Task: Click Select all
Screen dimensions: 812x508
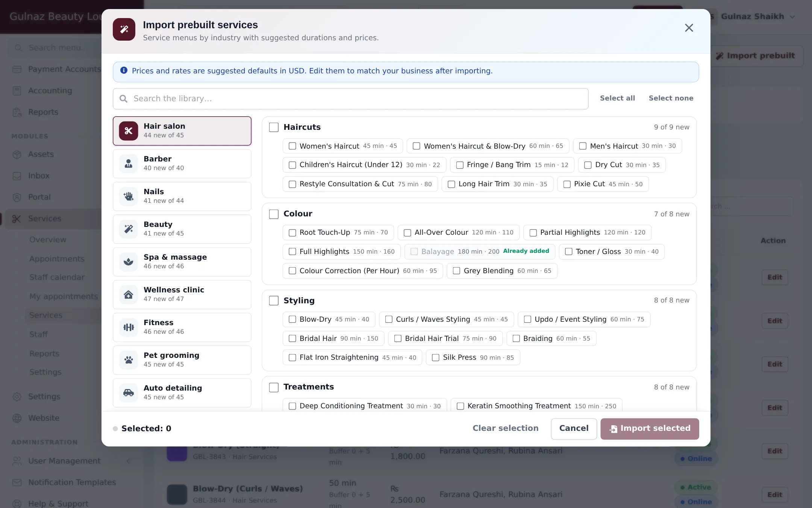Action: click(x=617, y=98)
